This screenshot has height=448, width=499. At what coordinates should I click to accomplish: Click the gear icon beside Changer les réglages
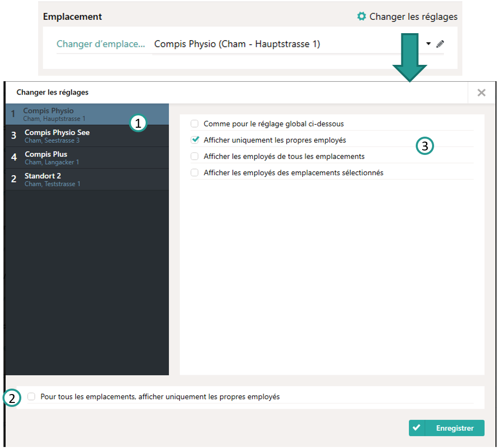[x=362, y=16]
